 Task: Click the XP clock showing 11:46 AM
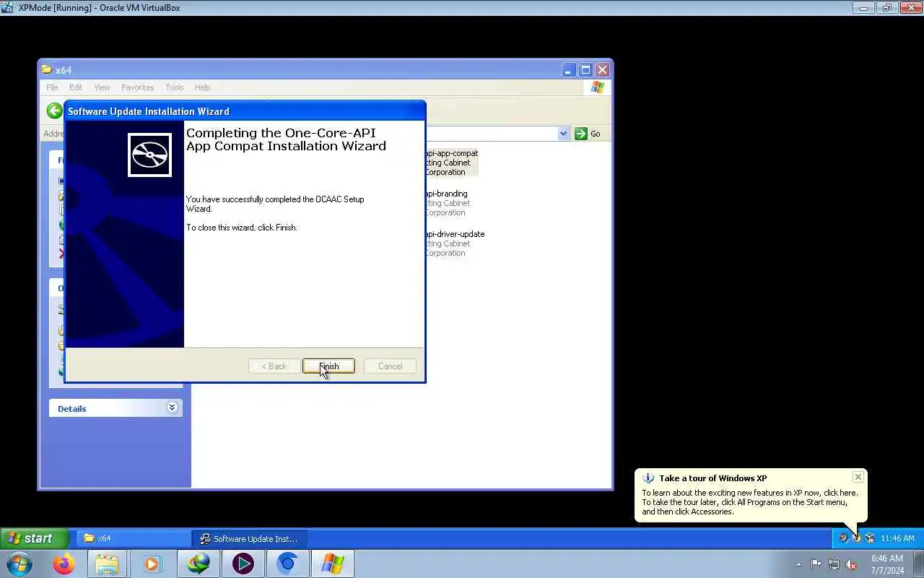tap(897, 538)
